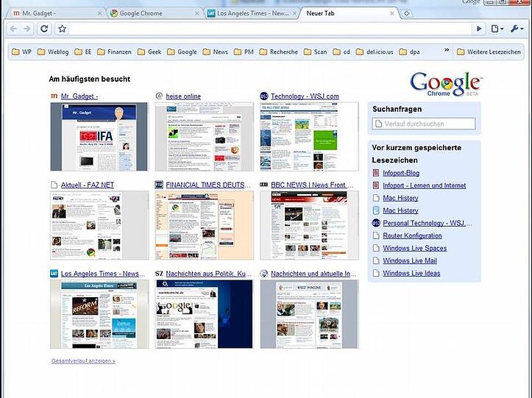This screenshot has height=398, width=532.
Task: Open the page menu icon
Action: (x=497, y=29)
